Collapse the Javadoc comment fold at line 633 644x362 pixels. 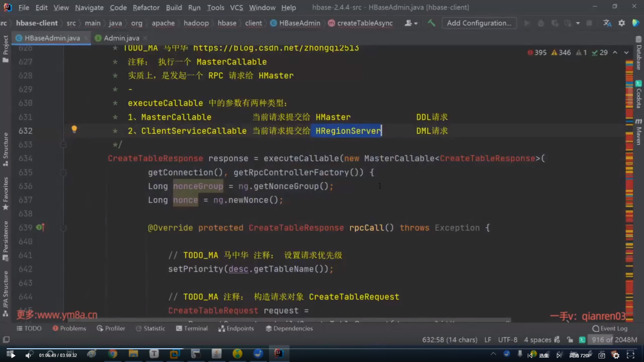click(63, 144)
